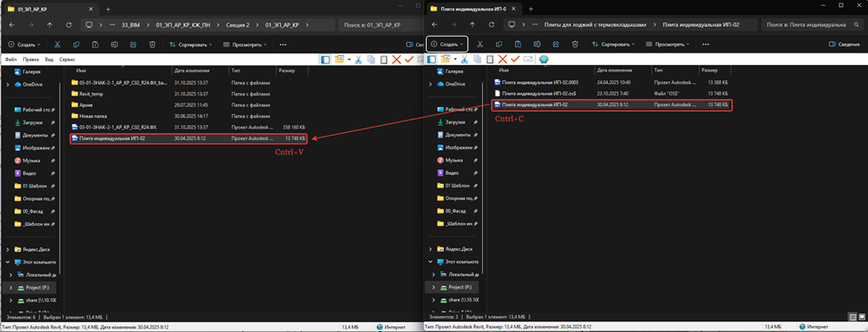The height and width of the screenshot is (332, 868).
Task: Click search field in the right window
Action: click(813, 25)
